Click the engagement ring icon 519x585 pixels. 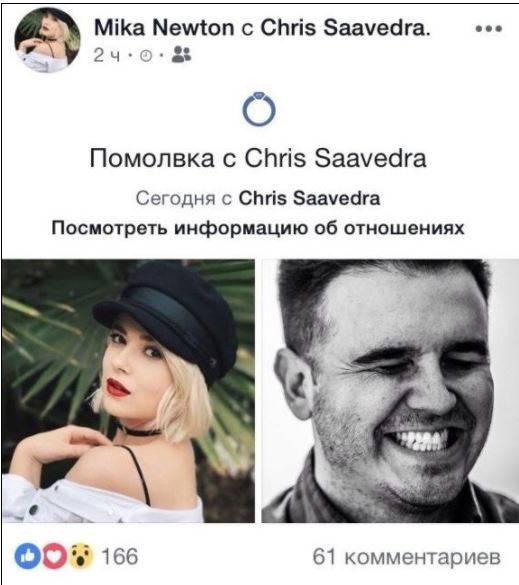coord(259,109)
